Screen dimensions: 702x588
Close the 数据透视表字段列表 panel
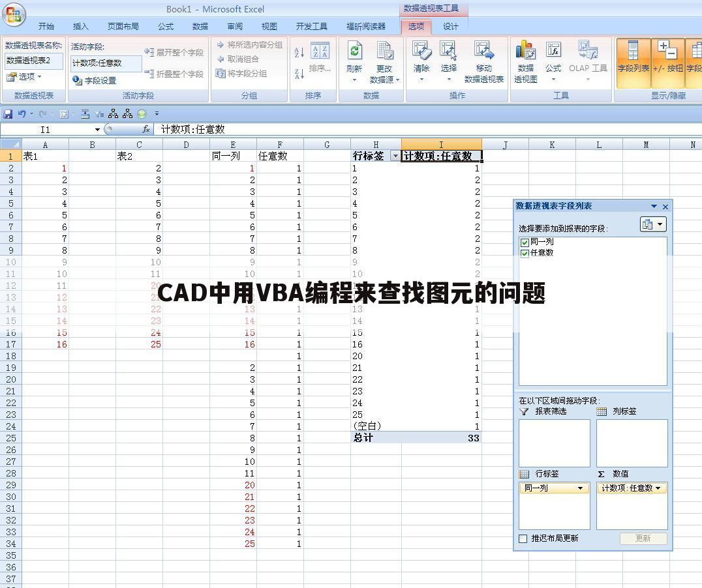pyautogui.click(x=665, y=206)
